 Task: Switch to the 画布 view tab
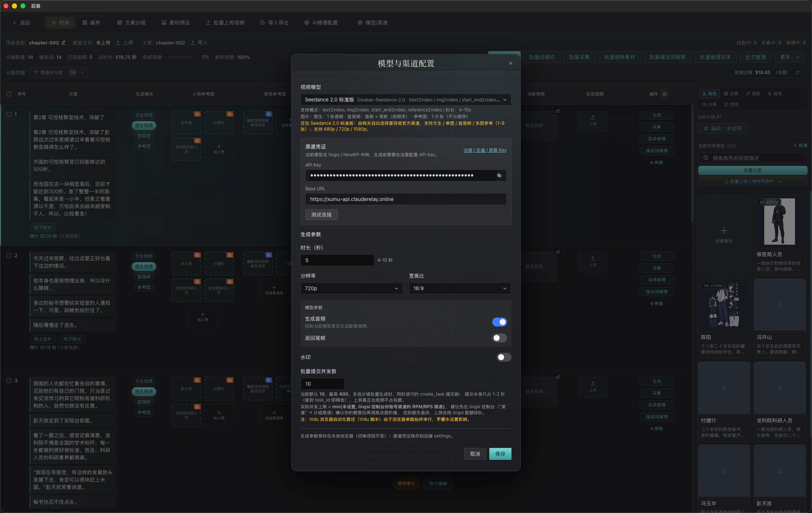coord(91,23)
